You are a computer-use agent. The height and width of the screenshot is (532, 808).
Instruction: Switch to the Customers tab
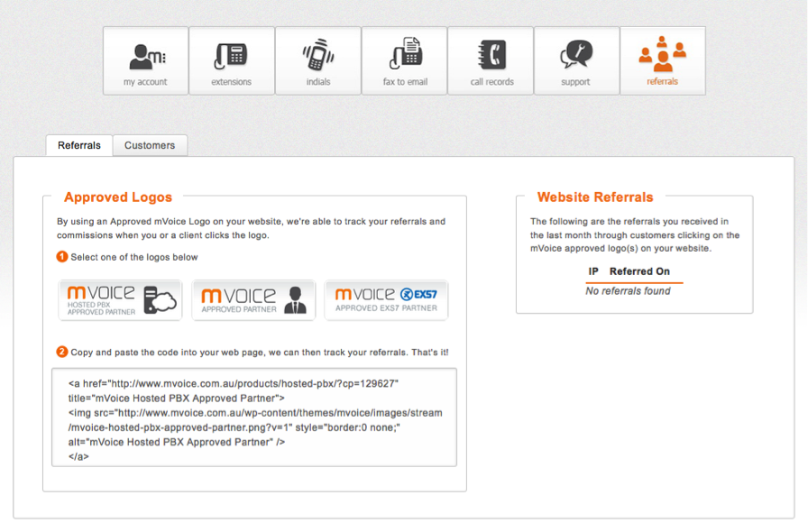[x=150, y=145]
